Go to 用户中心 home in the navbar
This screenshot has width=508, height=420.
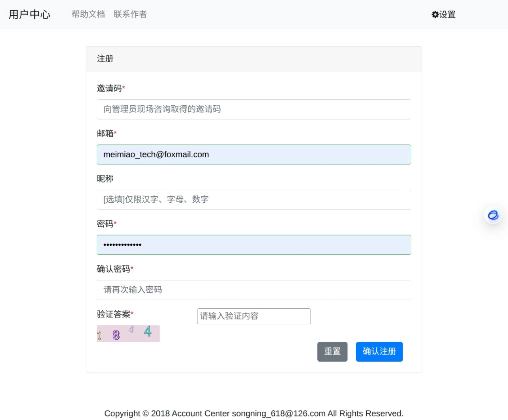click(x=30, y=15)
